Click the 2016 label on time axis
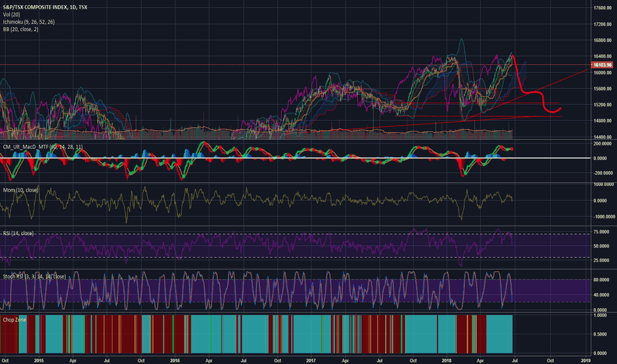Viewport: 617px width, 364px height. (x=175, y=361)
